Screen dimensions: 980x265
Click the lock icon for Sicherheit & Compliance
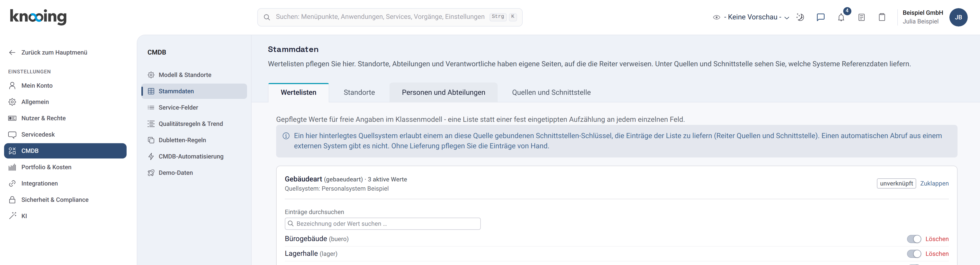tap(12, 200)
